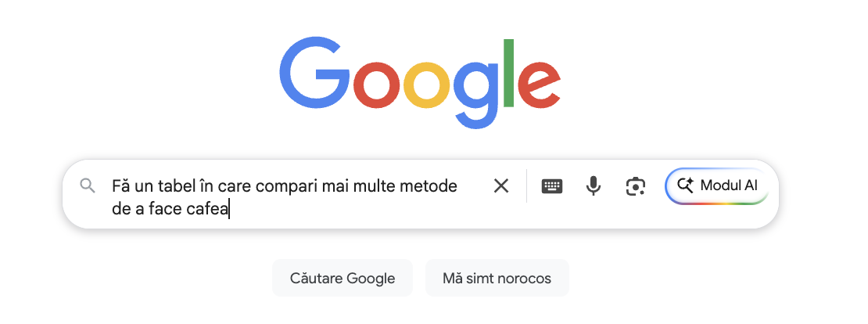This screenshot has width=868, height=324.
Task: Open the on-screen keyboard input tool
Action: tap(552, 185)
